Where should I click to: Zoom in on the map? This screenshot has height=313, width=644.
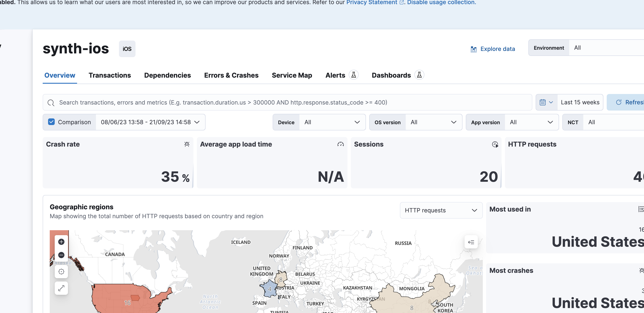tap(61, 242)
